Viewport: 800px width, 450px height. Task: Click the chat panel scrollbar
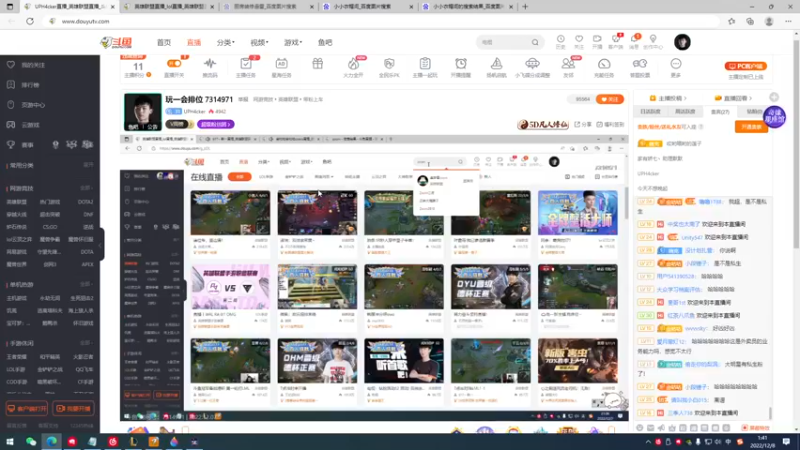[770, 412]
